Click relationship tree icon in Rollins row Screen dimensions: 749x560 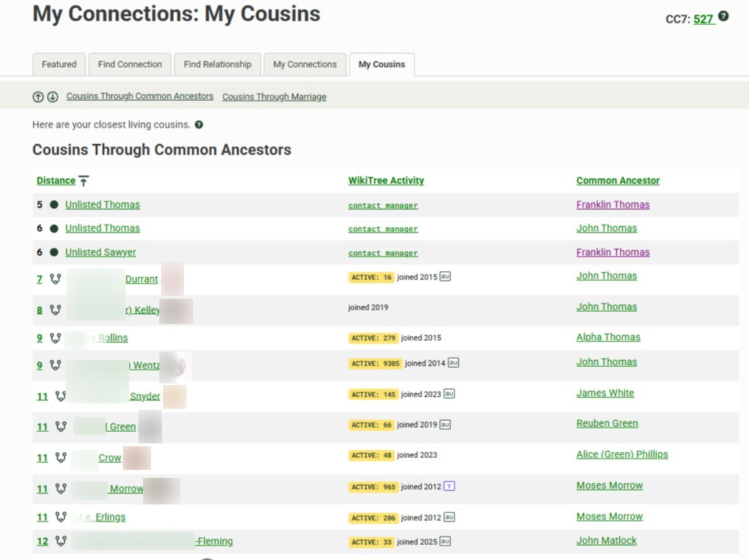point(55,338)
